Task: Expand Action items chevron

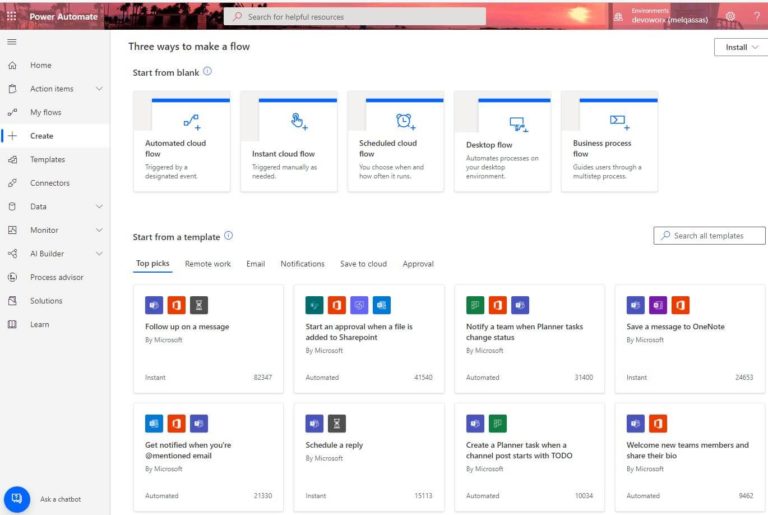Action: point(99,89)
